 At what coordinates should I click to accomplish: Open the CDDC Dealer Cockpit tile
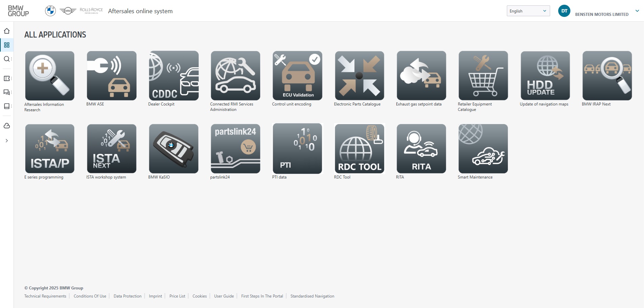tap(174, 76)
